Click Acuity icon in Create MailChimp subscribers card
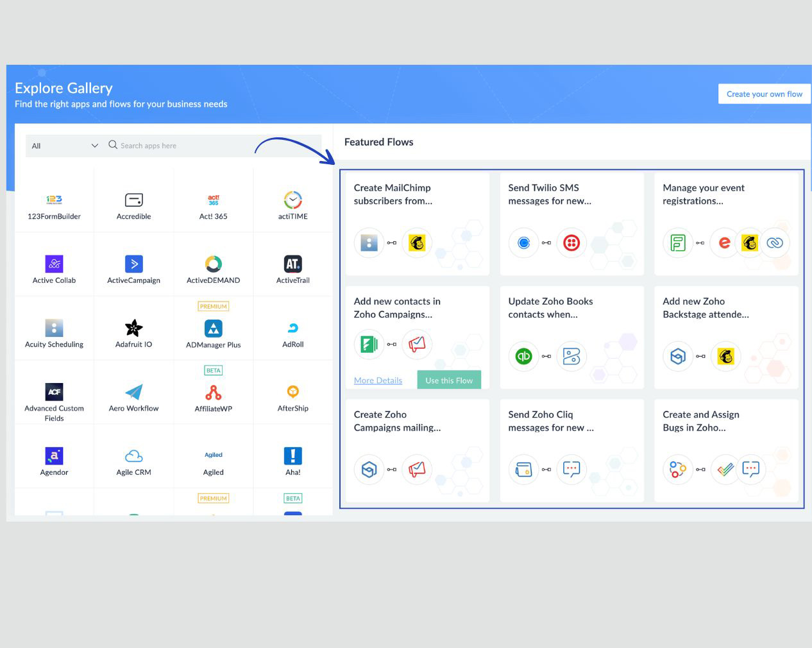The width and height of the screenshot is (812, 648). [369, 243]
